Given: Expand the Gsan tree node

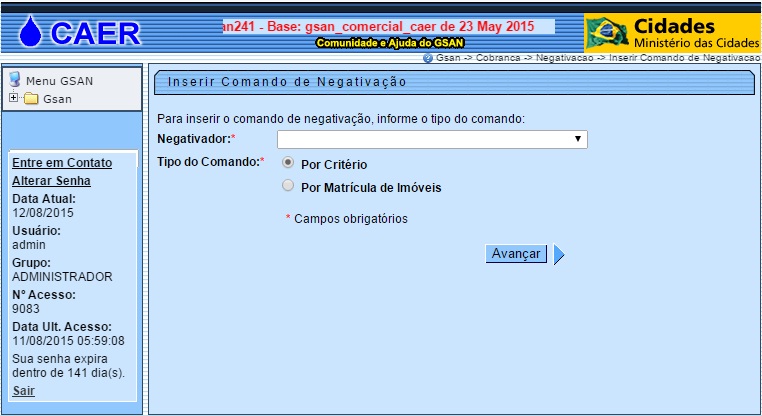Looking at the screenshot, I should (x=14, y=98).
